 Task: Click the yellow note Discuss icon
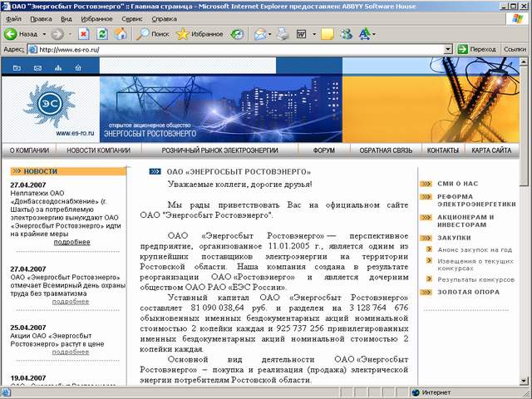328,34
